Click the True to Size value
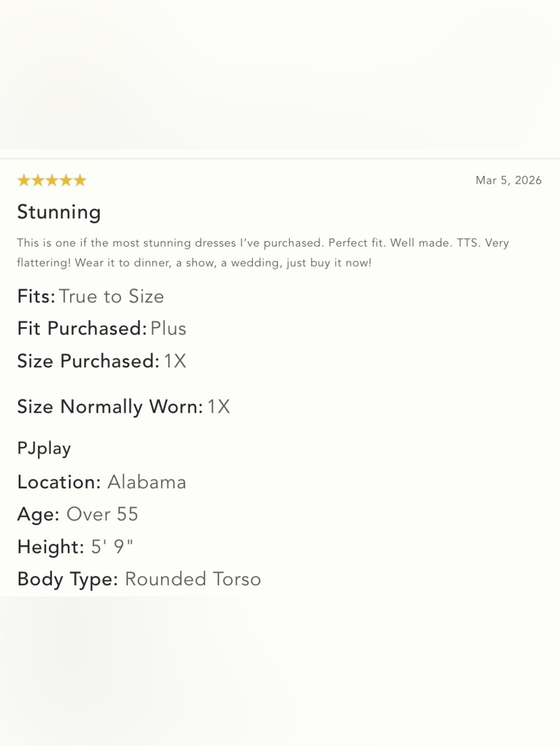 (111, 296)
